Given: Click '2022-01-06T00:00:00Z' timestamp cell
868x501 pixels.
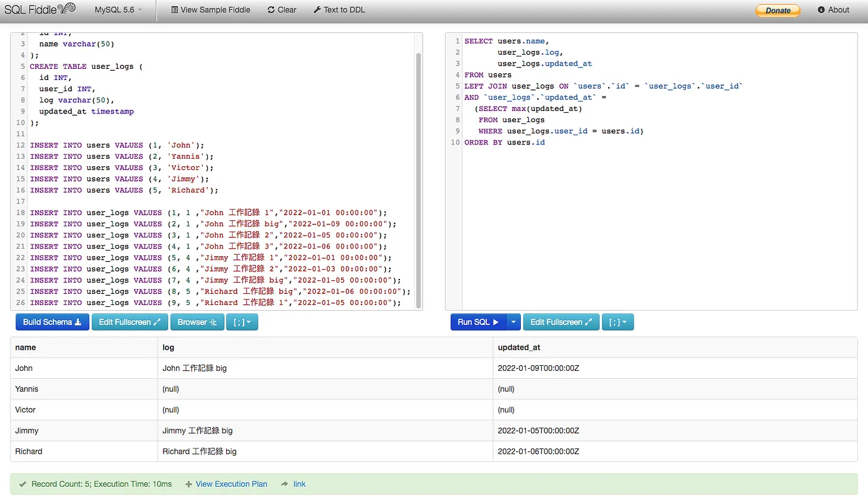Looking at the screenshot, I should (675, 451).
